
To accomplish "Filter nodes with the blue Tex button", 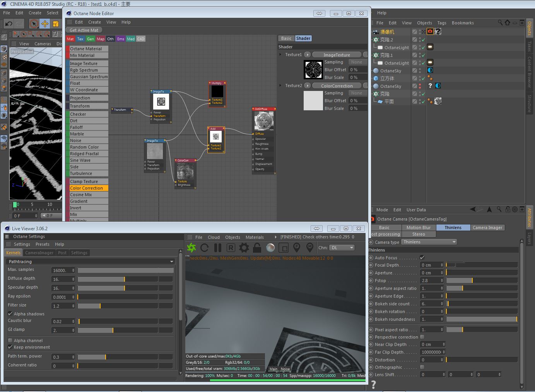I will pos(80,39).
